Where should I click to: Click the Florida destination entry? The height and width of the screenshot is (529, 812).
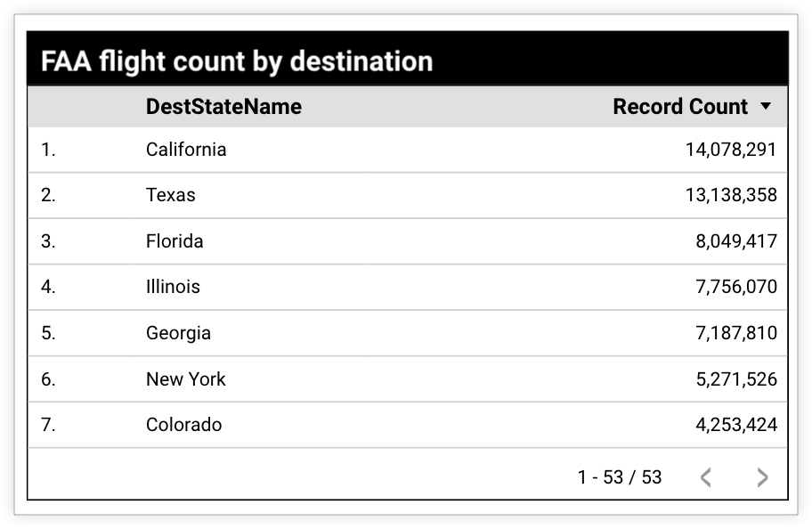point(176,240)
